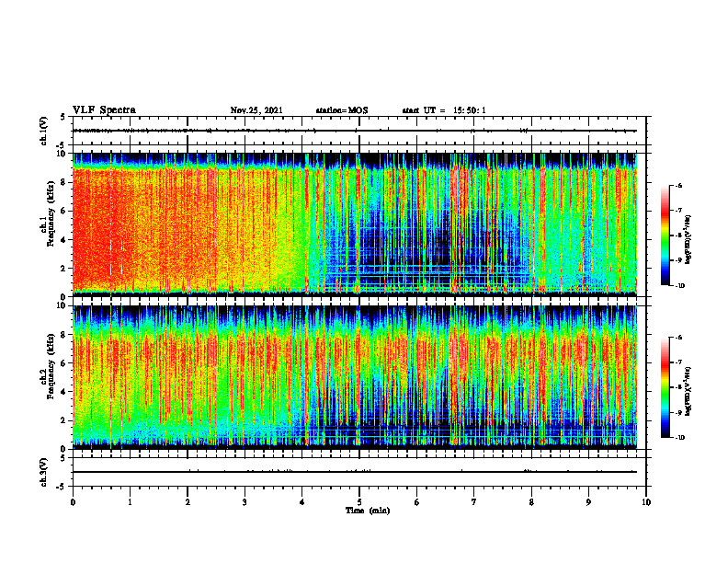Click the '6' tick on ch.2 frequency axis
Image resolution: width=728 pixels, height=563 pixels.
[64, 363]
